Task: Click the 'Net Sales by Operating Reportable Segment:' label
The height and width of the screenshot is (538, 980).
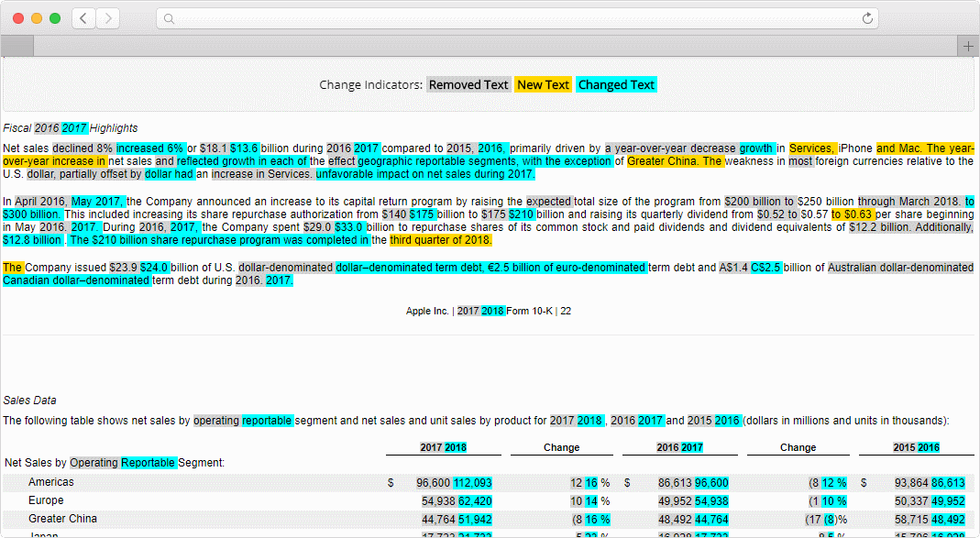Action: [x=115, y=463]
